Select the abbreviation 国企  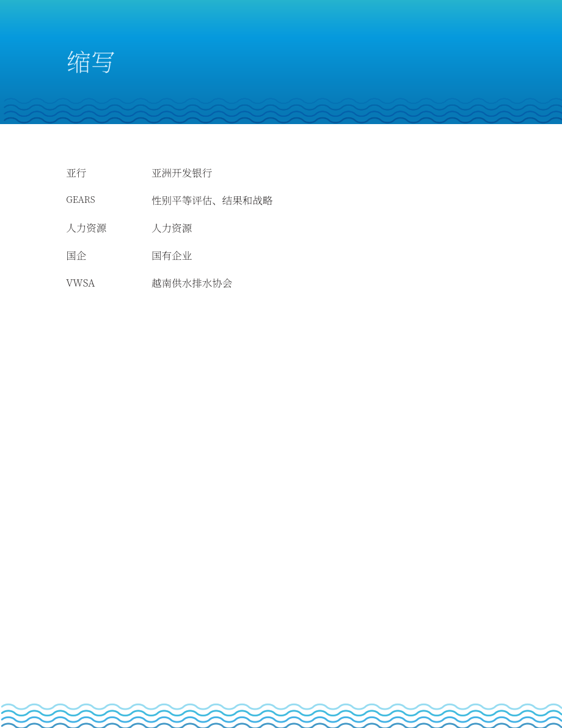point(76,256)
